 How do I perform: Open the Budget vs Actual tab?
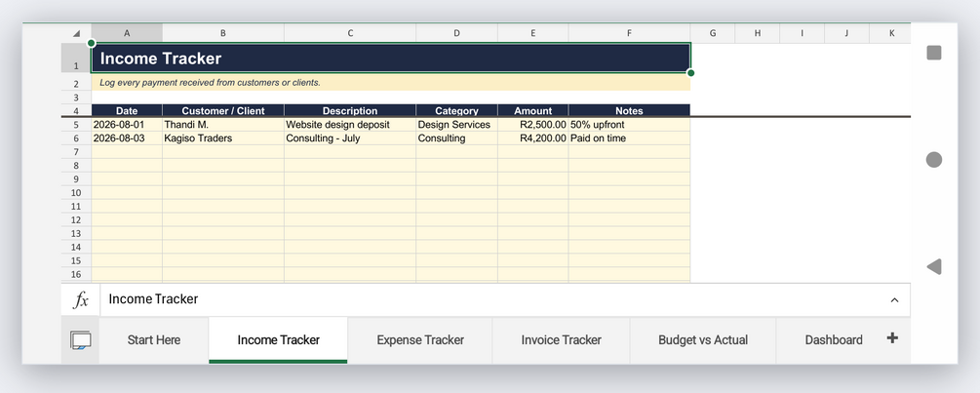pos(703,340)
